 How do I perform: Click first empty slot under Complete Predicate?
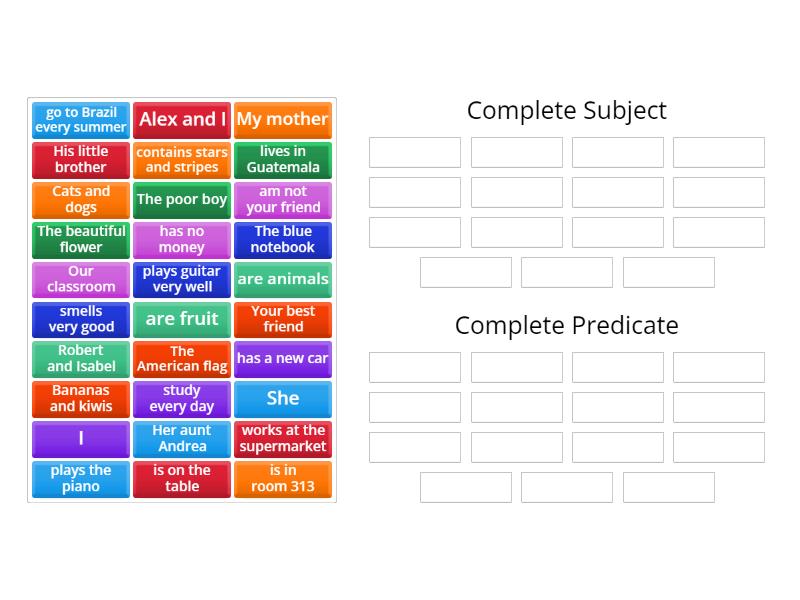click(x=415, y=367)
